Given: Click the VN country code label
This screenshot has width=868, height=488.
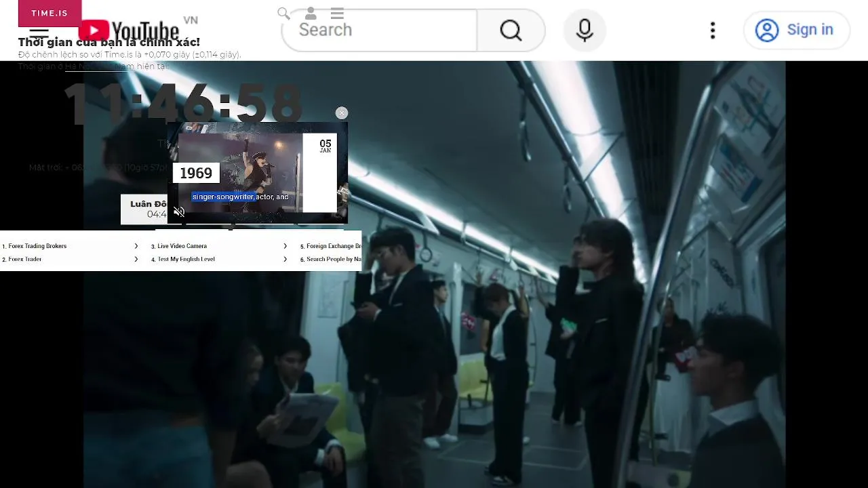Looking at the screenshot, I should pos(191,20).
